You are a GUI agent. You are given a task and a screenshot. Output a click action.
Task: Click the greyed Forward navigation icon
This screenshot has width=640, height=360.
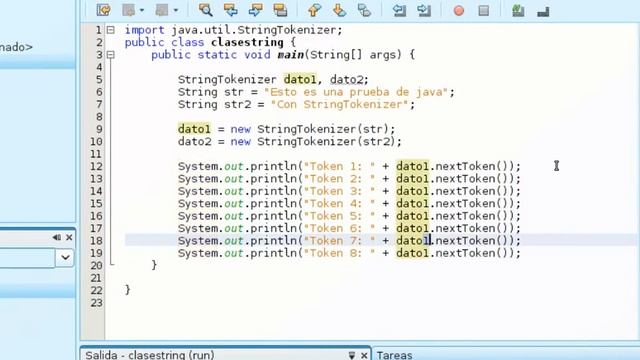tap(162, 10)
